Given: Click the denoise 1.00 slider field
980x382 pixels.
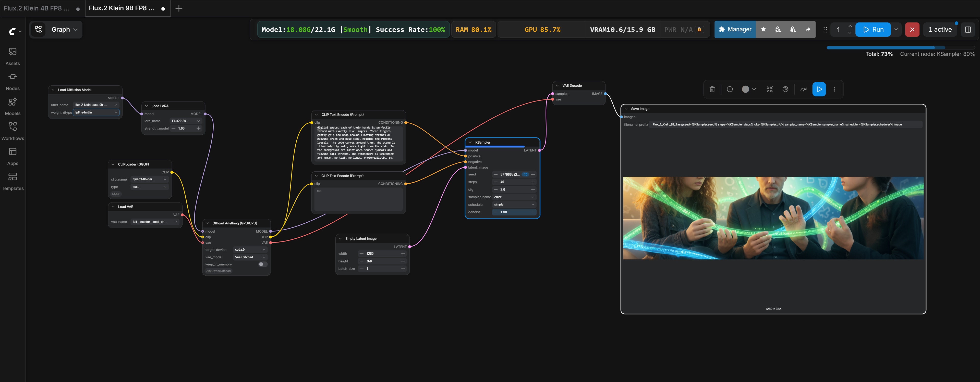Looking at the screenshot, I should click(x=514, y=212).
